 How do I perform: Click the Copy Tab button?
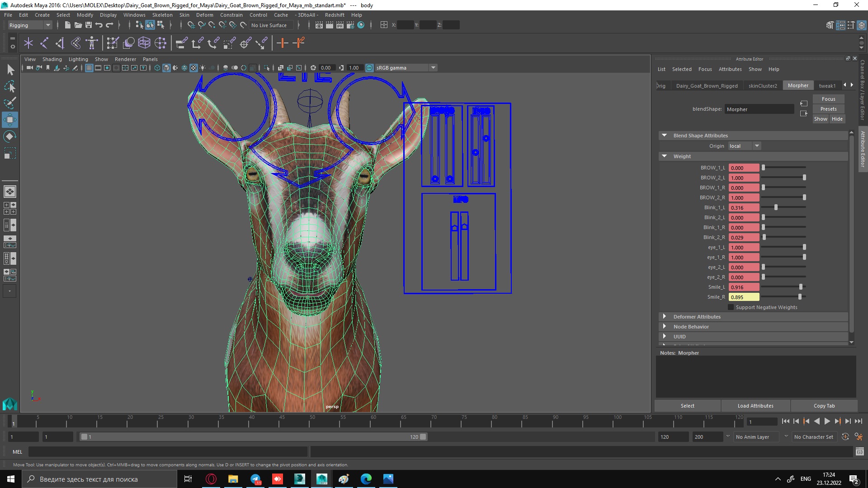click(x=824, y=406)
